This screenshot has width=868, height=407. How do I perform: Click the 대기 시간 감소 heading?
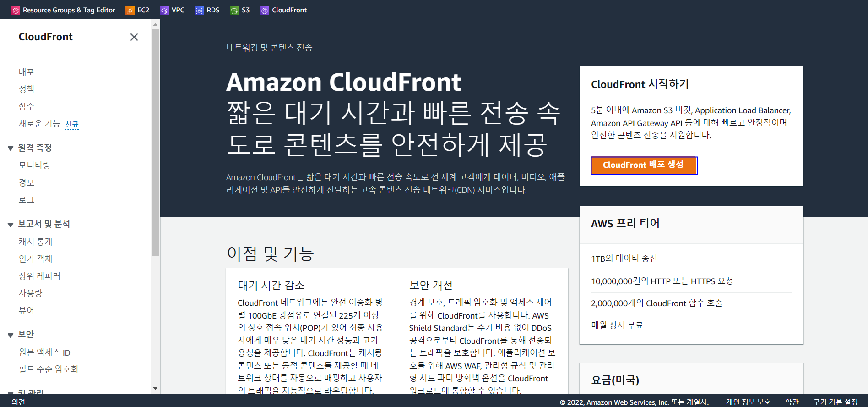pyautogui.click(x=271, y=285)
